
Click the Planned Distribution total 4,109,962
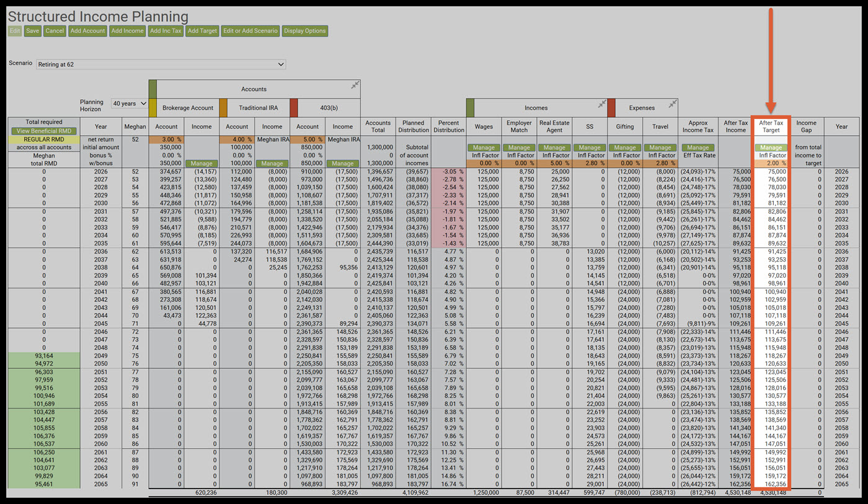414,493
